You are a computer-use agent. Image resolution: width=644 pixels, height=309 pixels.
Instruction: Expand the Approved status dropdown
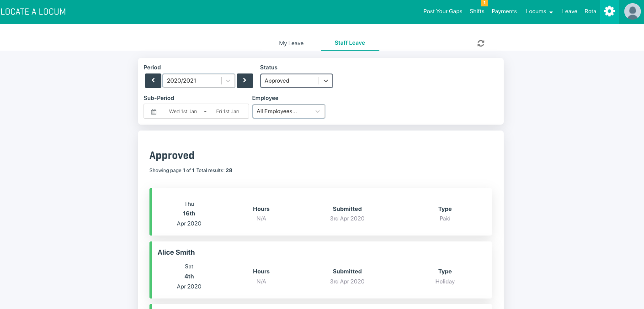[297, 81]
